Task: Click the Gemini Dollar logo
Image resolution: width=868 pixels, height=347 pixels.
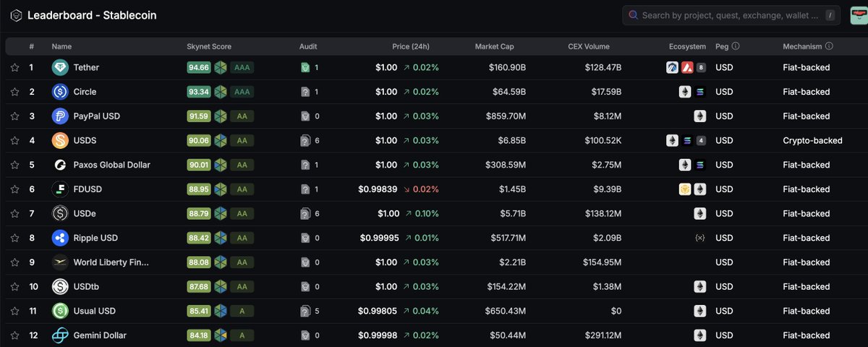Action: click(60, 335)
